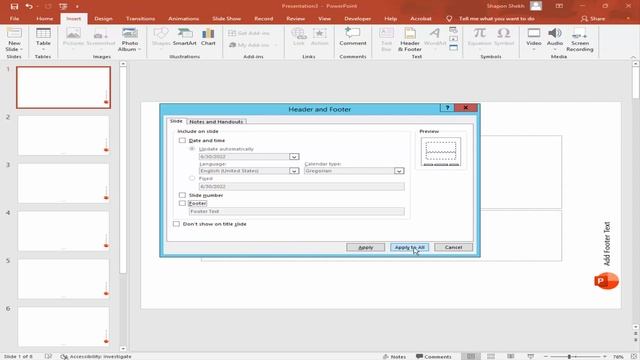640x360 pixels.
Task: Open the Photo Album tool
Action: click(x=130, y=39)
